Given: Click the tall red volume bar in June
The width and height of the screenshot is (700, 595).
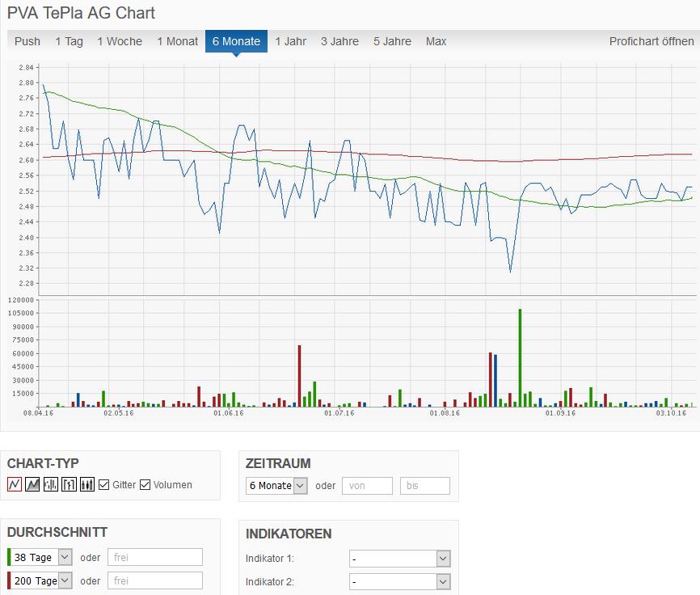Looking at the screenshot, I should pyautogui.click(x=300, y=376).
